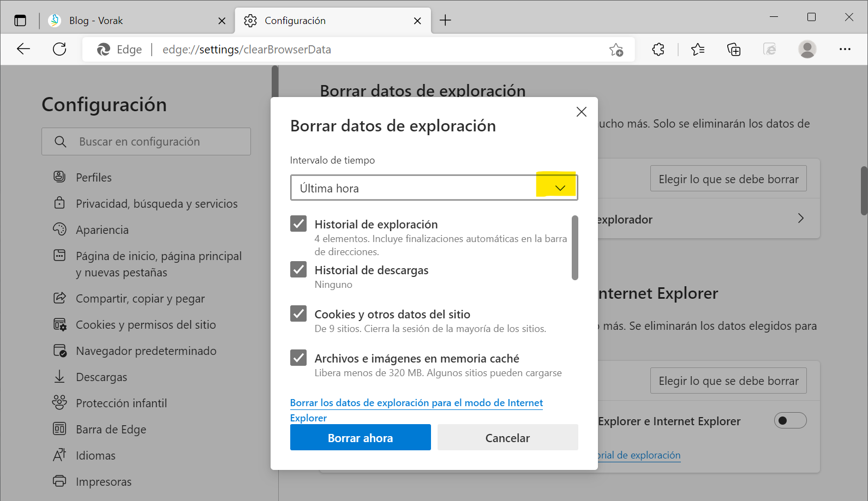Click the Perfiles sidebar icon
The height and width of the screenshot is (501, 868).
pos(59,177)
